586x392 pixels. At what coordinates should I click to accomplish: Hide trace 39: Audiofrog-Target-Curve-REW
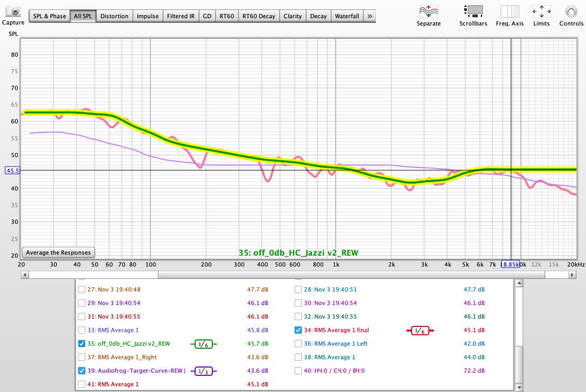(x=82, y=371)
